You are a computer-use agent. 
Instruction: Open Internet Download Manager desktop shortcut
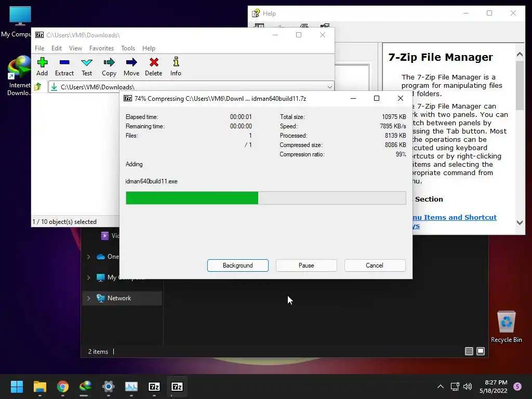pos(19,76)
